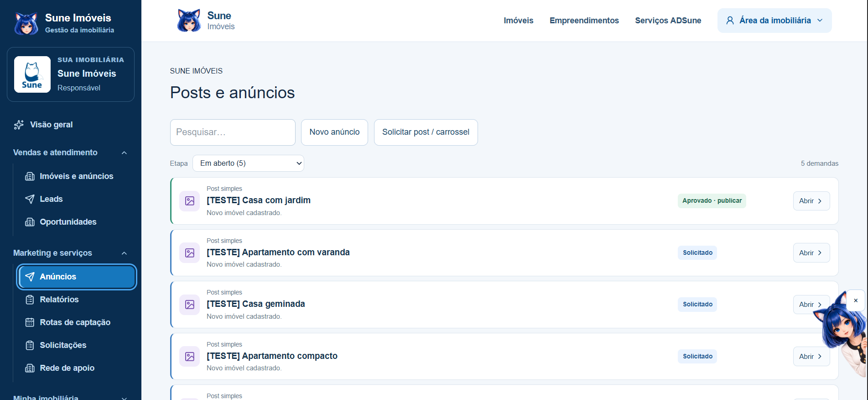This screenshot has width=868, height=400.
Task: Click the Sune logo in the top navigation
Action: [x=189, y=21]
